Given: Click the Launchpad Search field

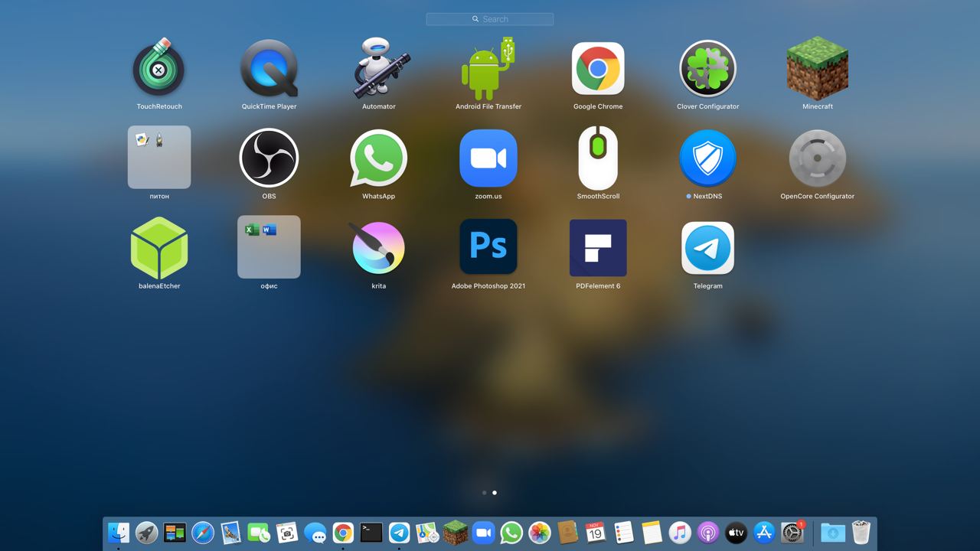Looking at the screenshot, I should (x=490, y=19).
